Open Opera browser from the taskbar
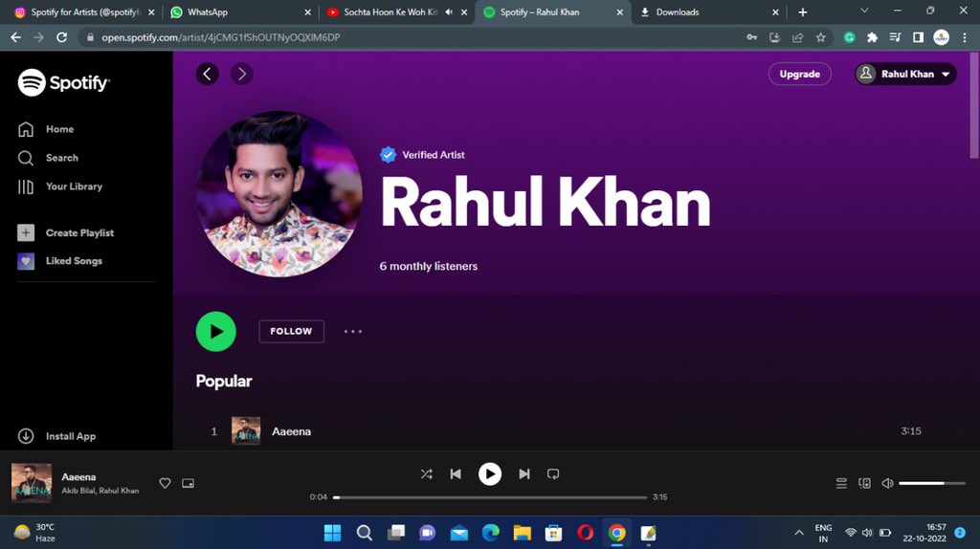Screen dimensions: 980x549 [x=585, y=533]
